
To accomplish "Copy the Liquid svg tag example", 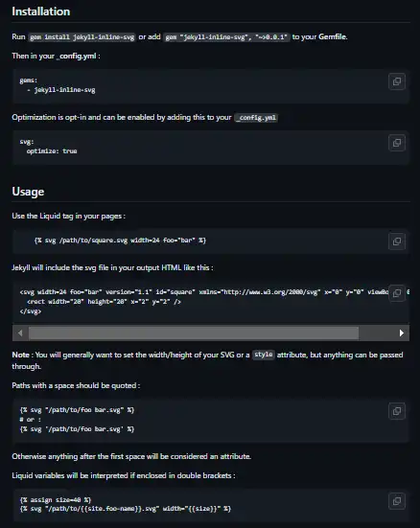I will click(x=397, y=241).
